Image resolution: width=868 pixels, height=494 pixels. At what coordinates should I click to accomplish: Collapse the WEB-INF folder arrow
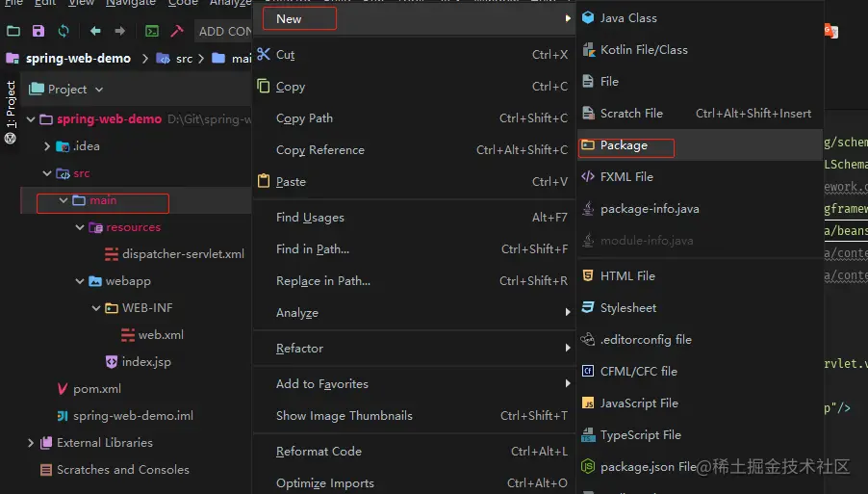96,308
